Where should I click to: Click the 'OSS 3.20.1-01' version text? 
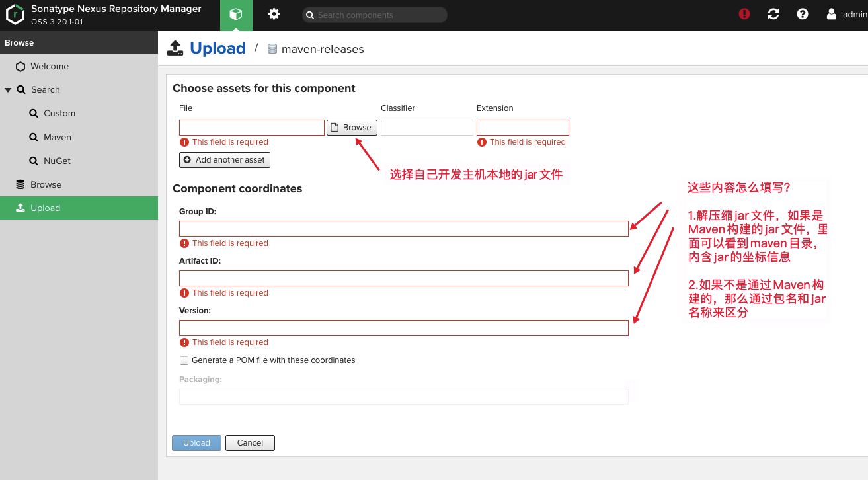tap(57, 22)
